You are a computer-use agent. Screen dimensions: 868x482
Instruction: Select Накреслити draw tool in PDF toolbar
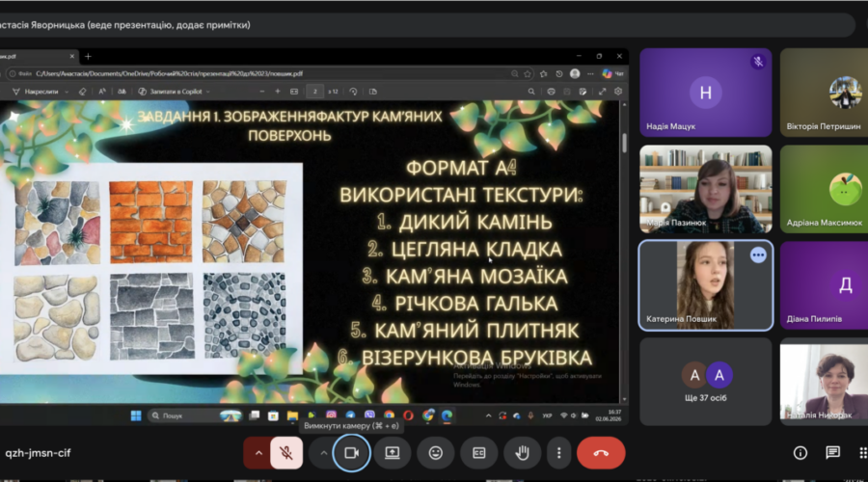pos(36,92)
